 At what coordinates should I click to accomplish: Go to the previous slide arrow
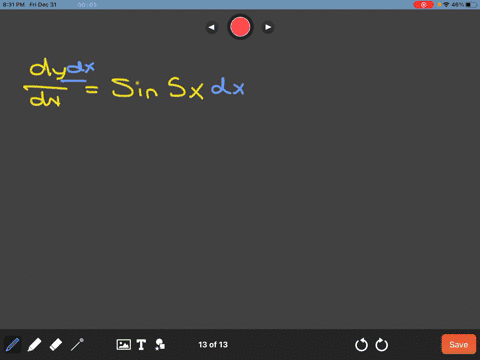(212, 27)
